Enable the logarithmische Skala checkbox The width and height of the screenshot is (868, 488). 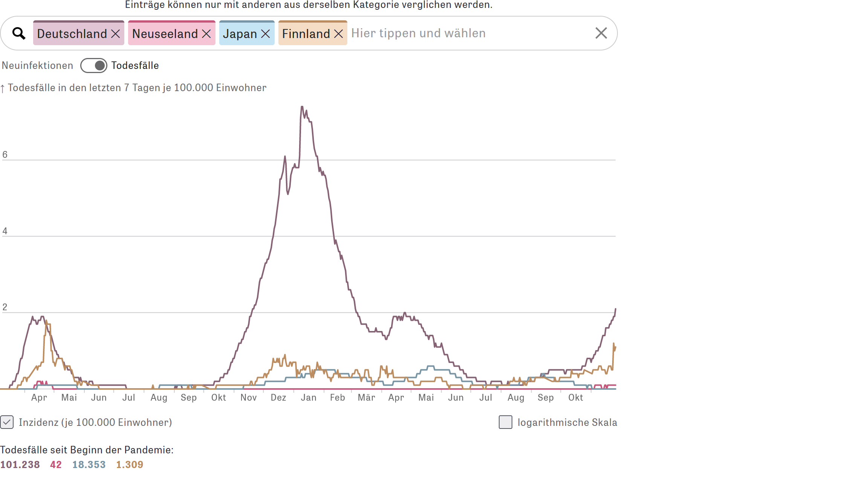(505, 422)
